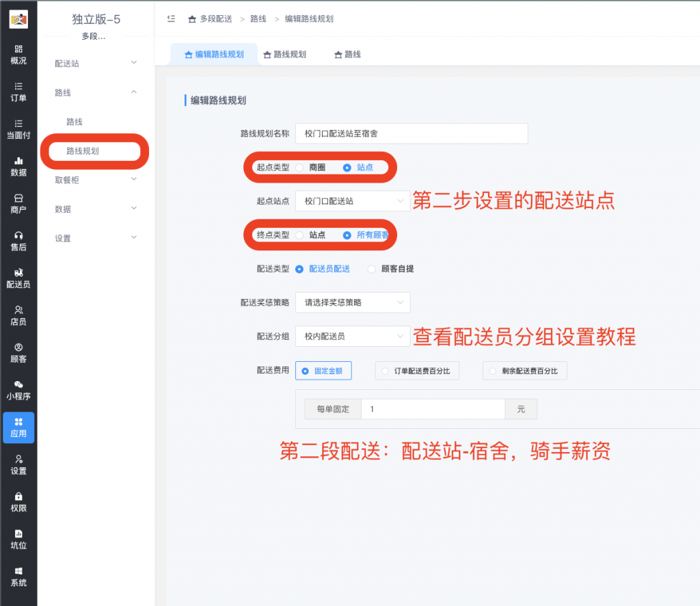
Task: Click the 数据 data icon
Action: click(x=18, y=168)
